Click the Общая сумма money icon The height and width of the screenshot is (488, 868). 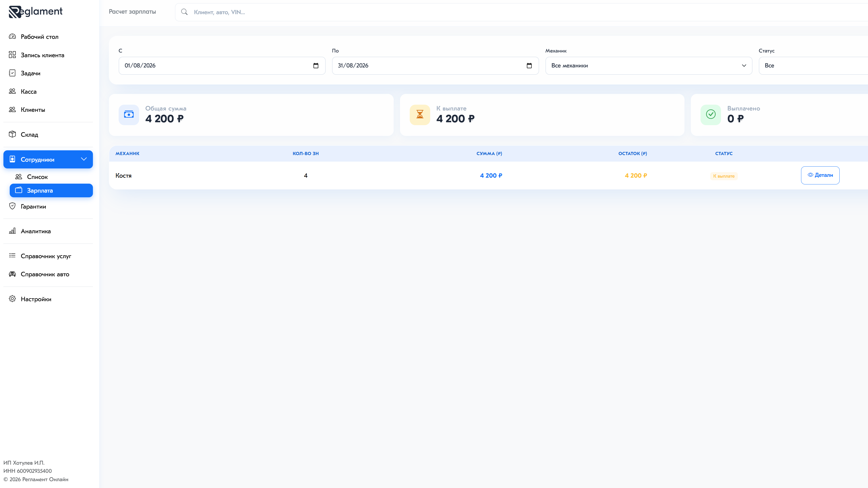[x=129, y=114]
